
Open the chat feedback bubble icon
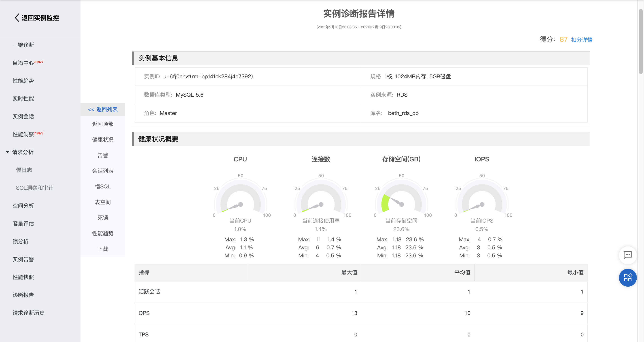tap(627, 255)
